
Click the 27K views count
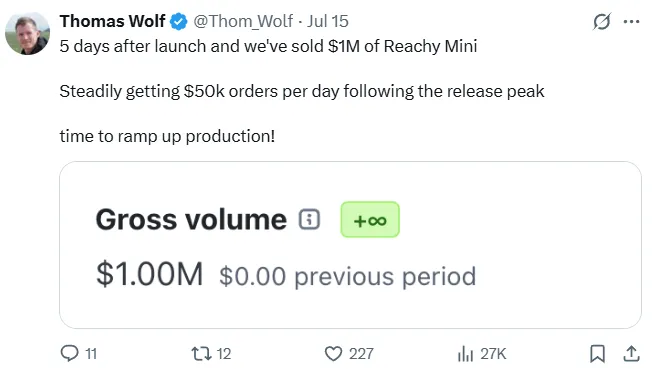(x=493, y=354)
